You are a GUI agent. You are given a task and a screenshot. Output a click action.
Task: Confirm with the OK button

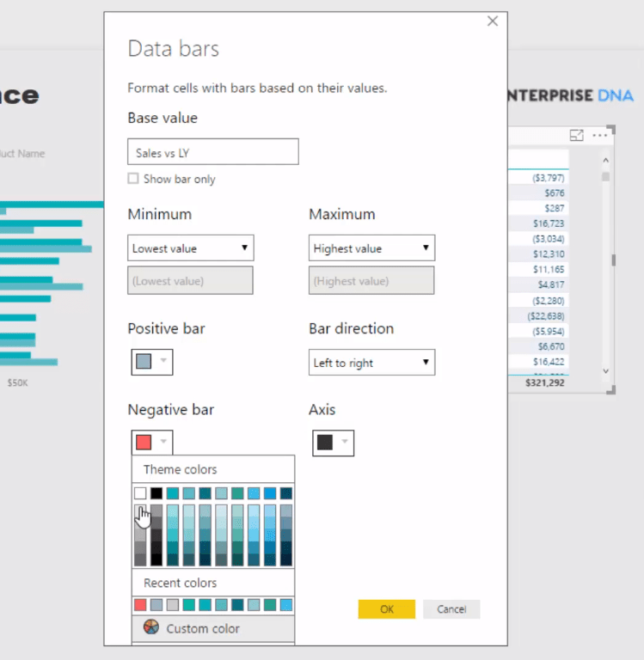(x=386, y=609)
